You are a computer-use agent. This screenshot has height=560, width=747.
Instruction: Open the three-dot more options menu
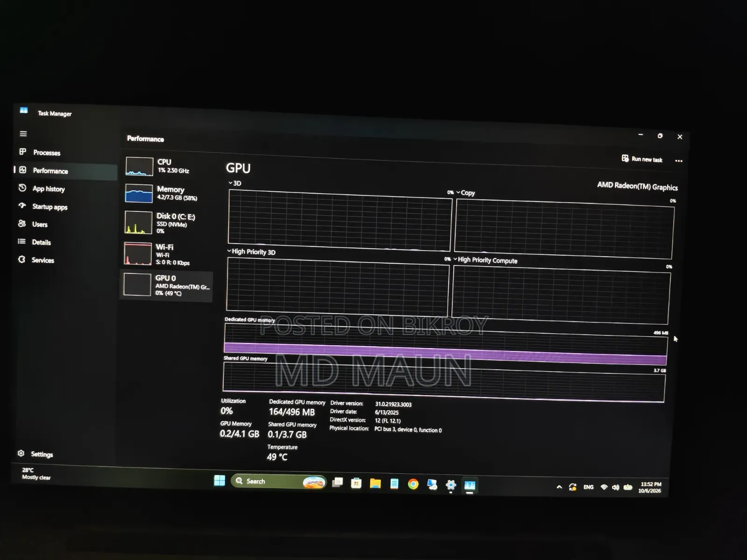679,161
